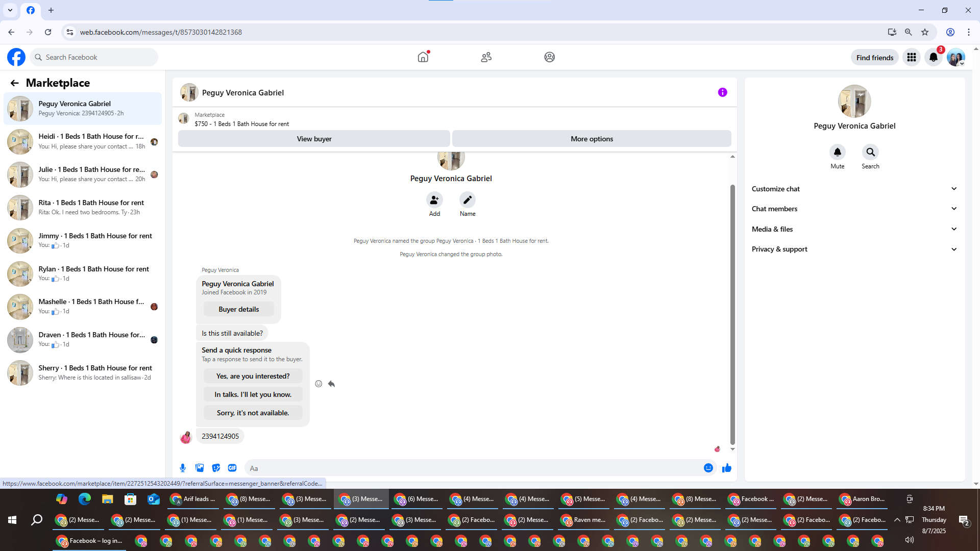
Task: Open the emoji picker in message box
Action: tap(708, 468)
